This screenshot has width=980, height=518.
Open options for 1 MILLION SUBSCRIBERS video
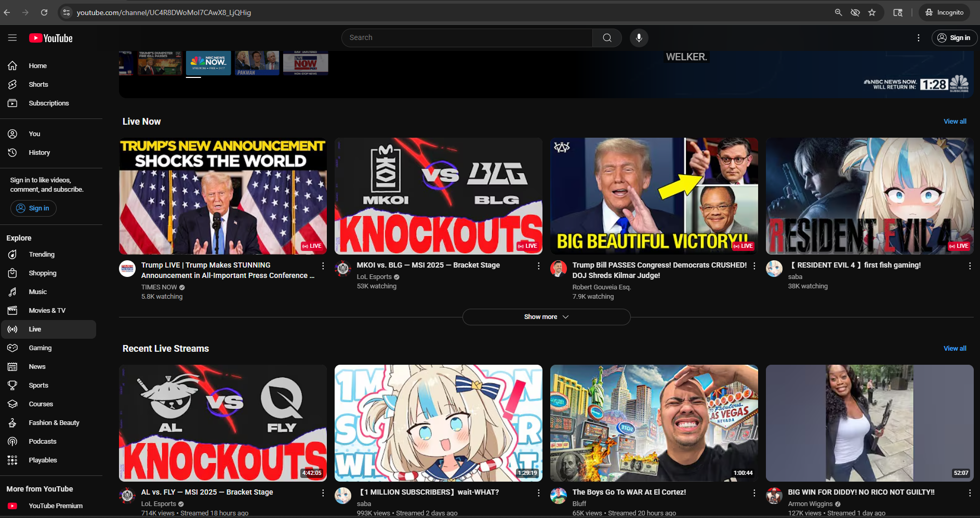tap(538, 493)
